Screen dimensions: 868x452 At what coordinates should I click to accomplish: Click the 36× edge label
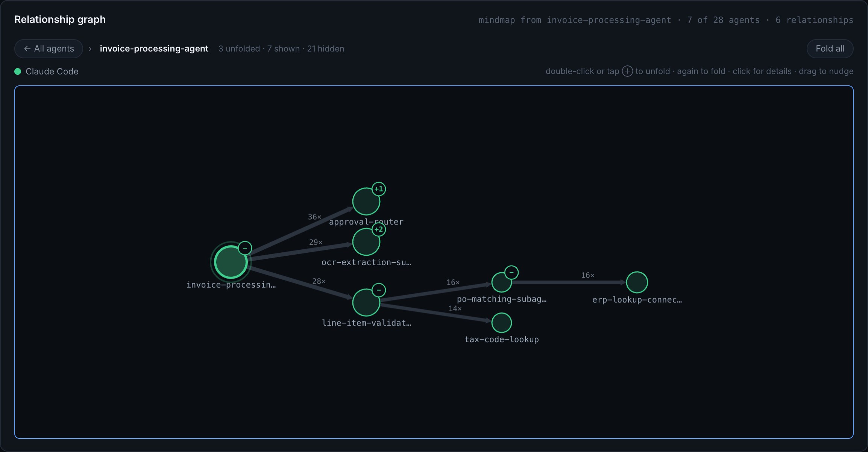click(x=315, y=217)
